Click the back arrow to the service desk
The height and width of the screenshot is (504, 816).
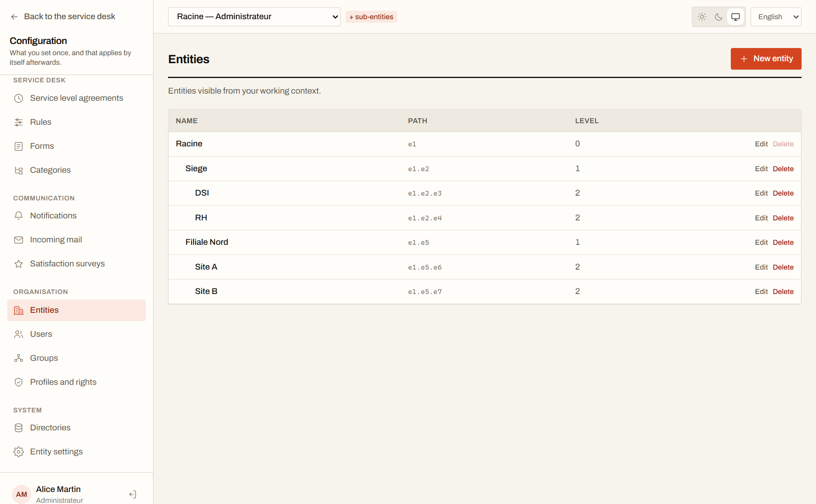click(14, 17)
